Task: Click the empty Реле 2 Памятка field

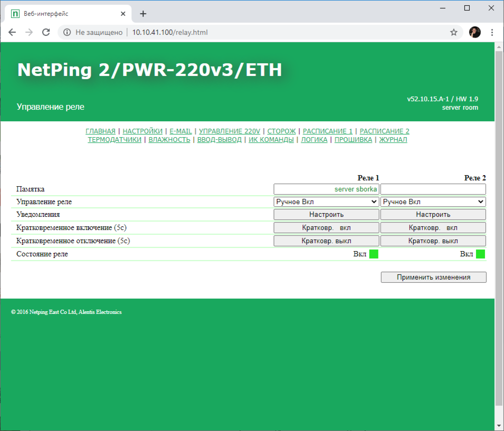Action: [x=433, y=189]
